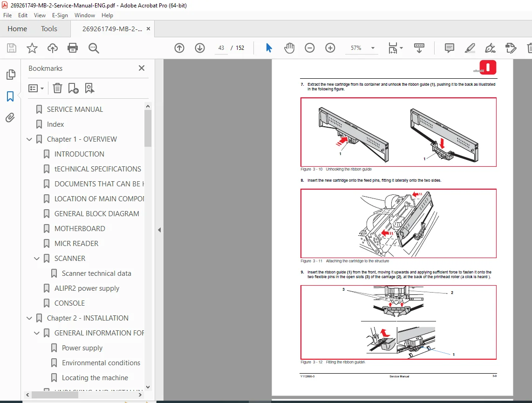Go to the next page arrow

(200, 48)
